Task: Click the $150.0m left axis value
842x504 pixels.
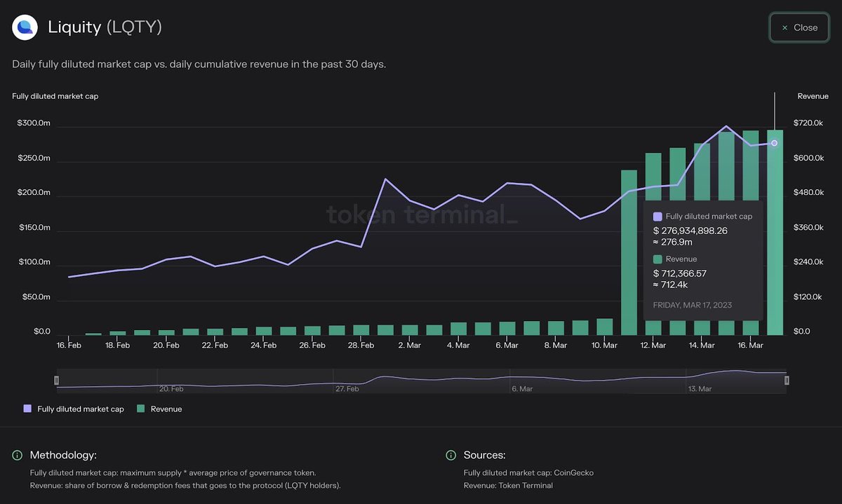Action: (34, 228)
